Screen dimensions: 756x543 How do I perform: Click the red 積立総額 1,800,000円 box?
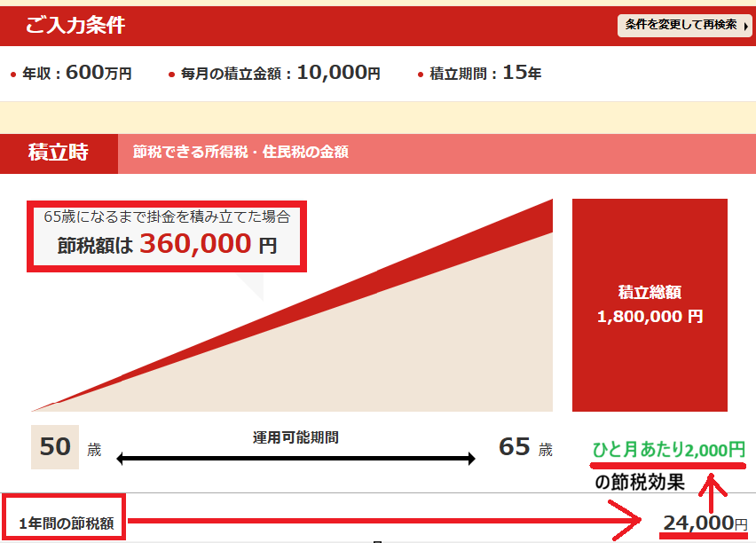[650, 304]
